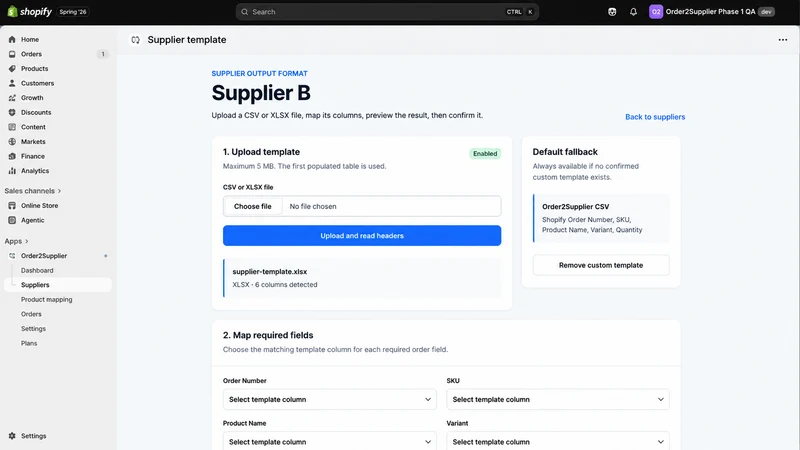800x450 pixels.
Task: Open the notifications bell
Action: pyautogui.click(x=633, y=12)
